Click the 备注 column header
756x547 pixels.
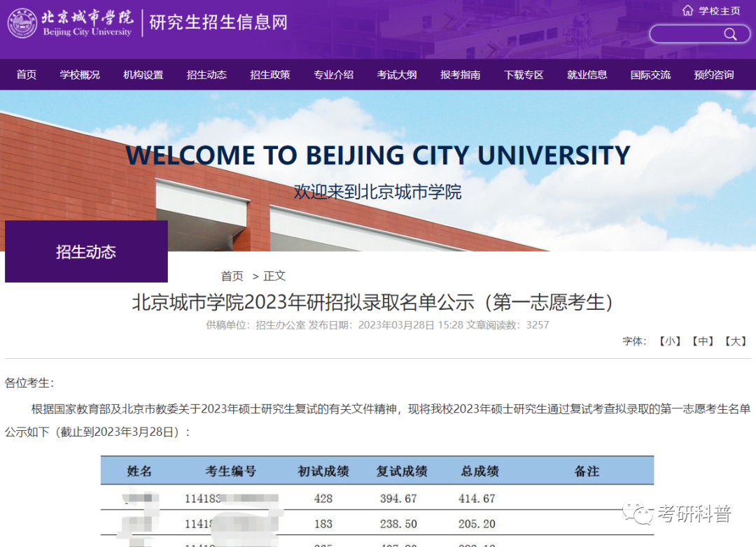click(587, 471)
